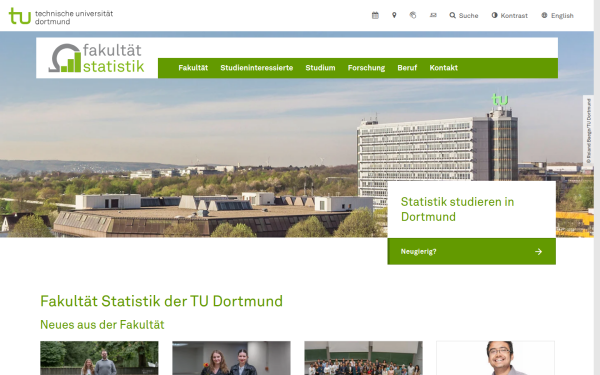Click the map location pin icon

tap(394, 15)
